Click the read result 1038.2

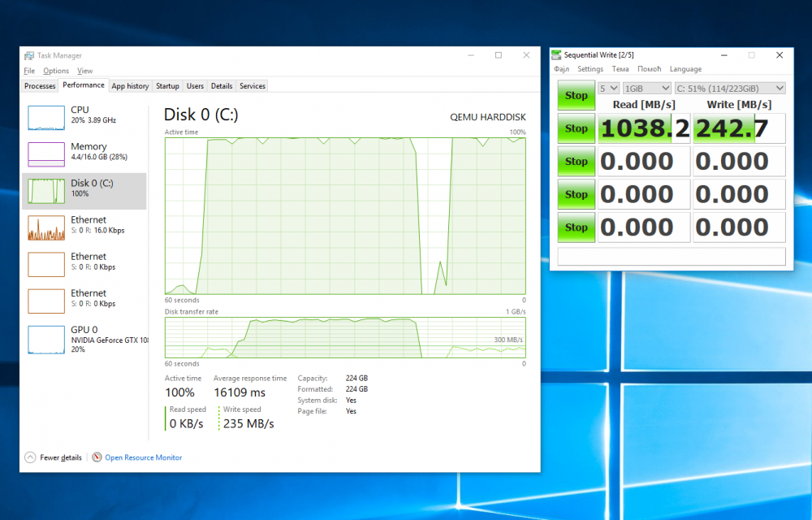644,128
